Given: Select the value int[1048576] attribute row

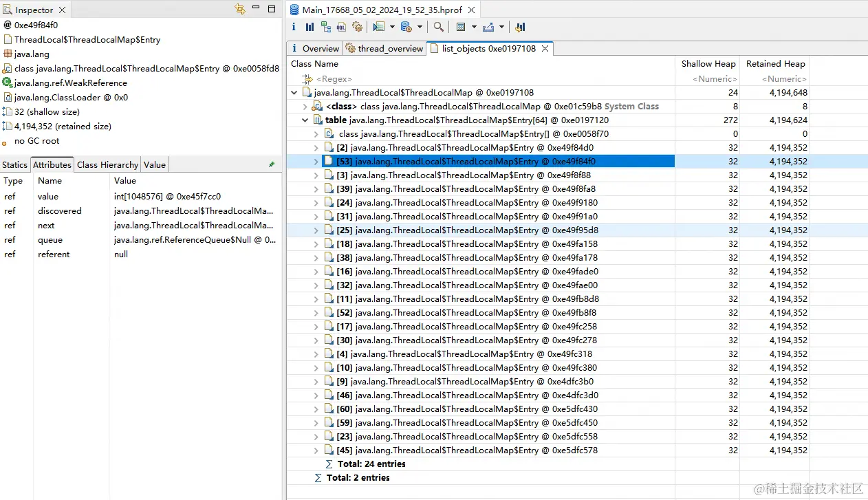Looking at the screenshot, I should (x=140, y=196).
